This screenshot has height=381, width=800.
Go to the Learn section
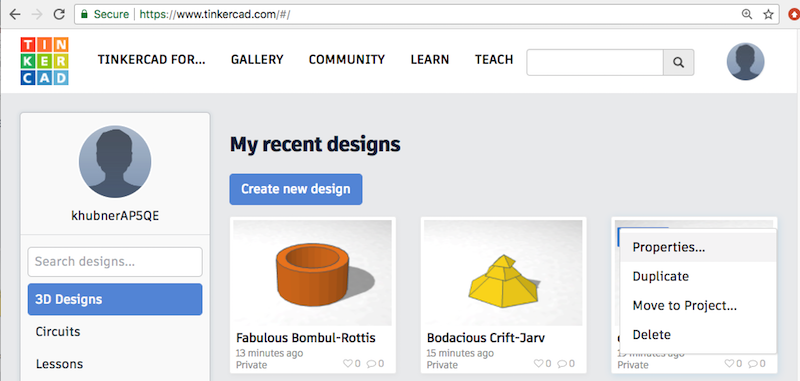click(430, 60)
